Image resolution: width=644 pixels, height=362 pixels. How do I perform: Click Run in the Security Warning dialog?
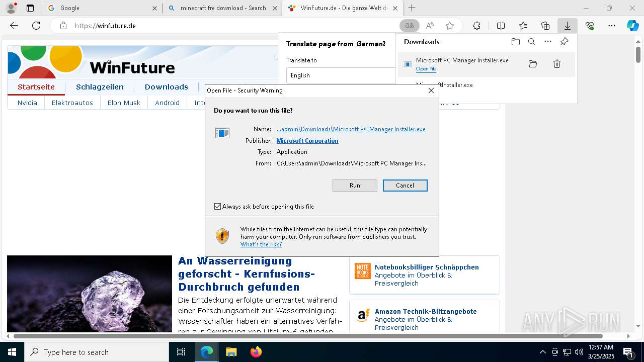(355, 186)
